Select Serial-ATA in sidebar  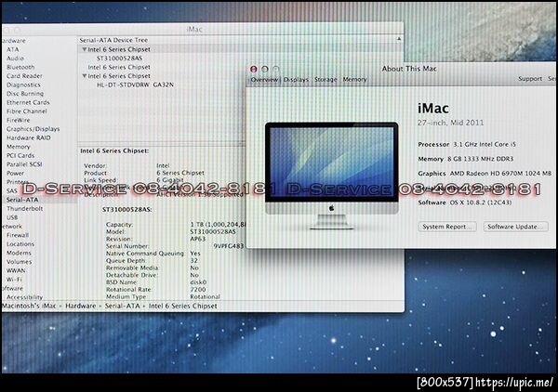[x=22, y=200]
